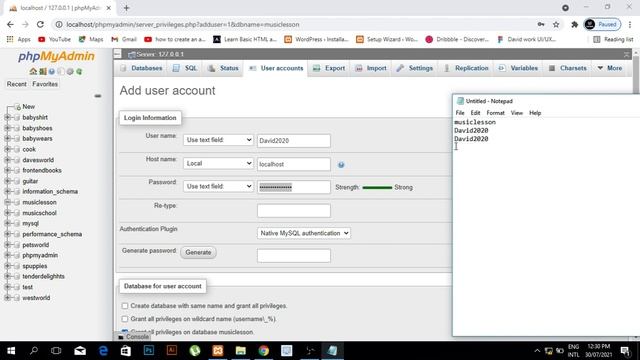The image size is (640, 360).
Task: Click the browser address bar URL
Action: pos(183,24)
